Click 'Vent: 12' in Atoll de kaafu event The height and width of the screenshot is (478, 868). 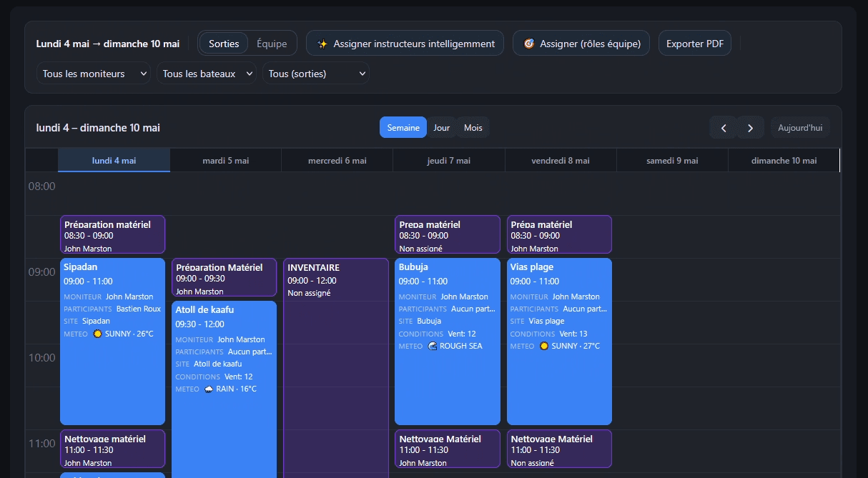[x=238, y=377]
